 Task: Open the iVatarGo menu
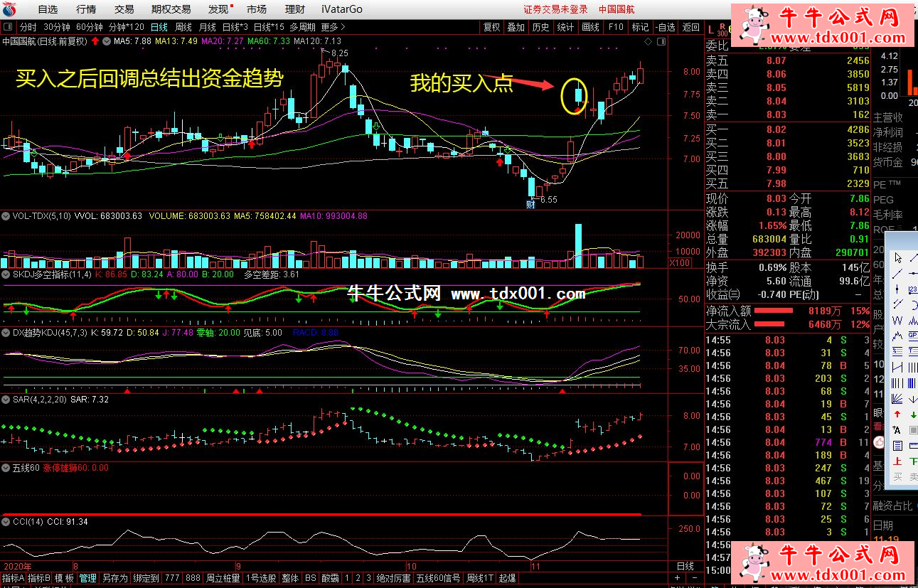(x=341, y=9)
